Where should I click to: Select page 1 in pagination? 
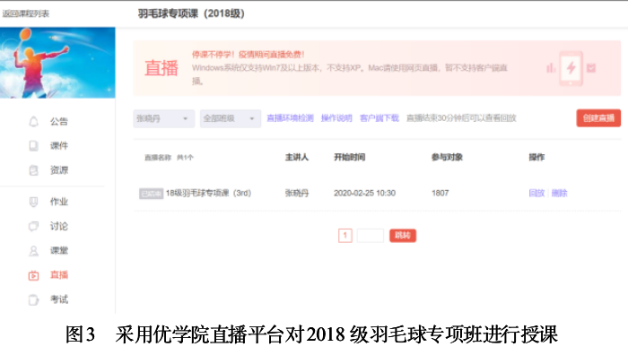click(345, 235)
